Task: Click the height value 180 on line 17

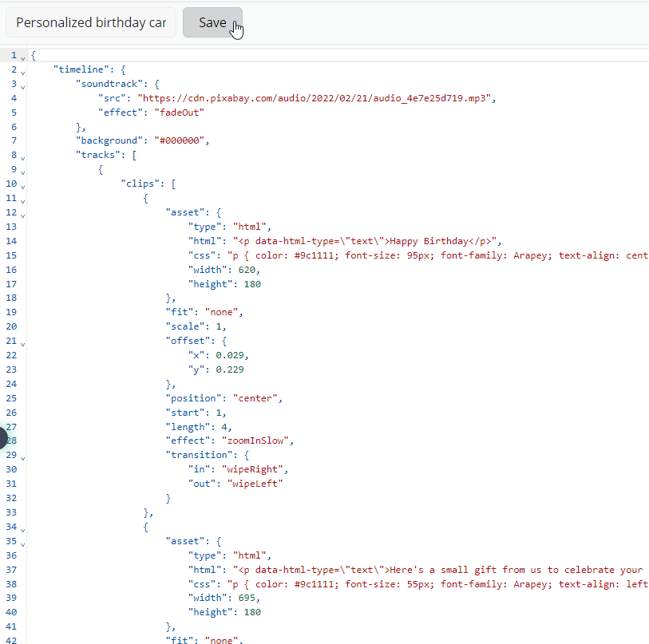Action: pyautogui.click(x=252, y=284)
